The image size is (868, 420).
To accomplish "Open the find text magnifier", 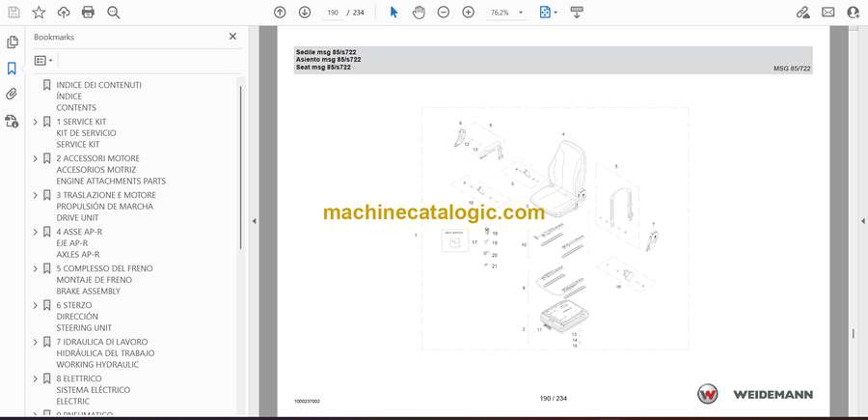I will click(114, 13).
